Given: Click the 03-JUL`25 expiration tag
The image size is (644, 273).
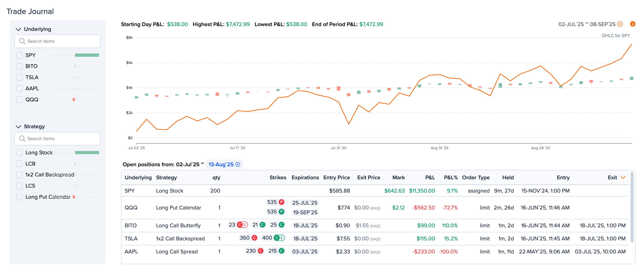Looking at the screenshot, I should pyautogui.click(x=305, y=251).
